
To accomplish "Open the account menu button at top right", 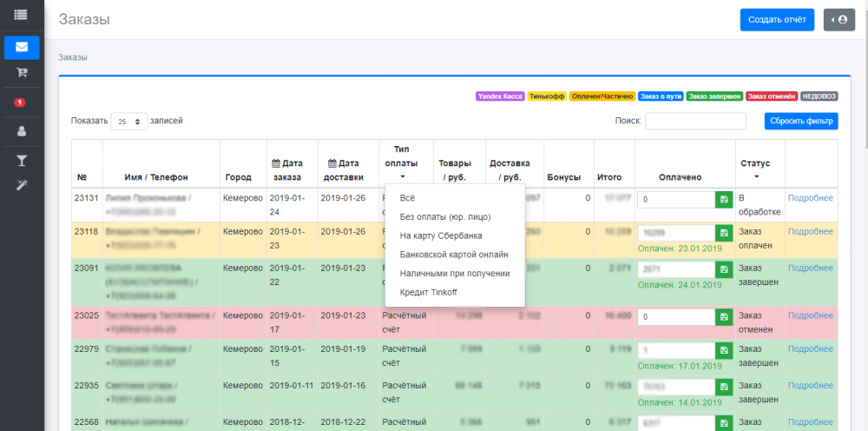I will click(838, 20).
